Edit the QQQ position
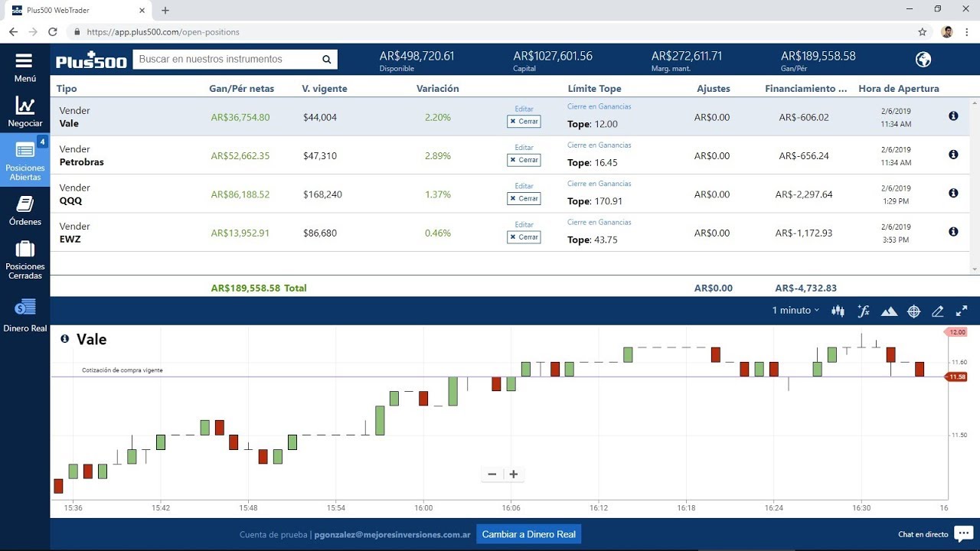 [x=524, y=186]
